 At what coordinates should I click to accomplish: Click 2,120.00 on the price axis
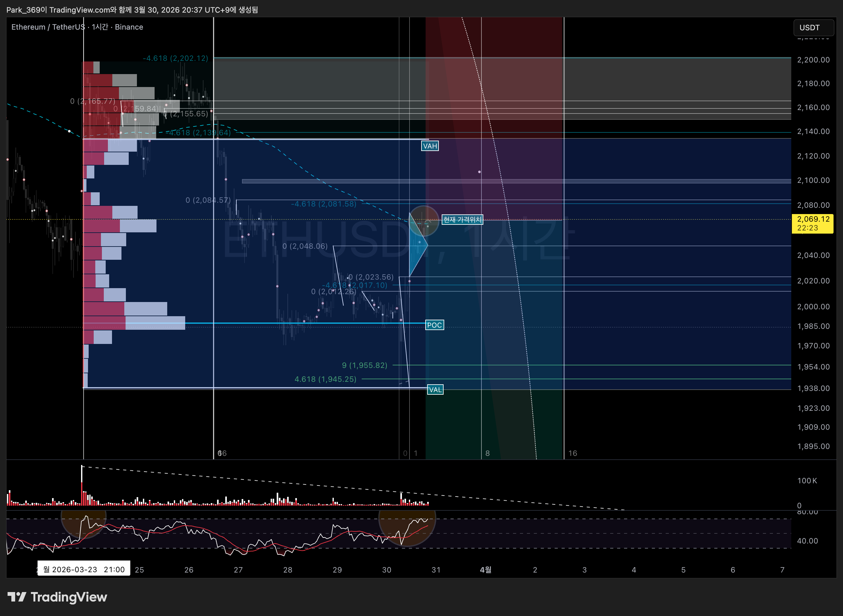click(x=813, y=156)
